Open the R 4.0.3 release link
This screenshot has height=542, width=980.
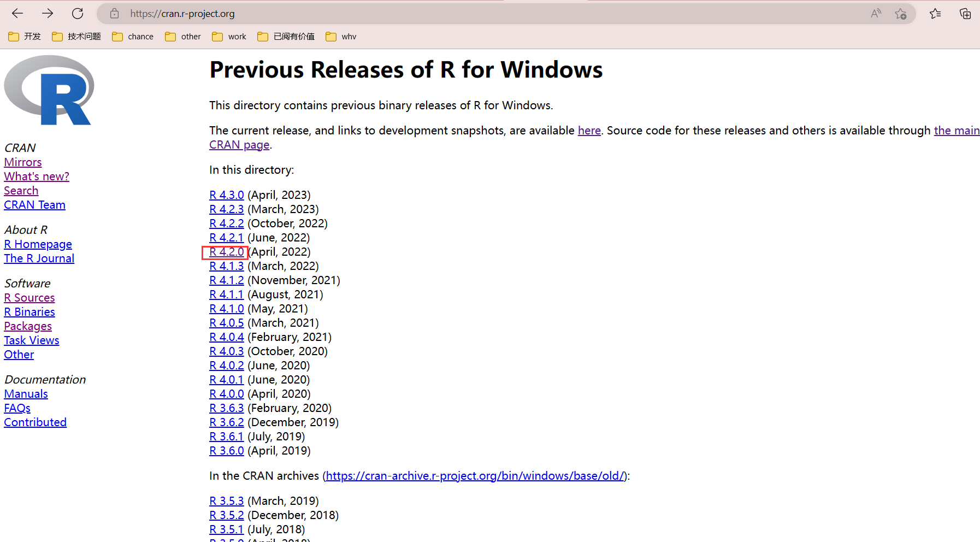coord(227,351)
